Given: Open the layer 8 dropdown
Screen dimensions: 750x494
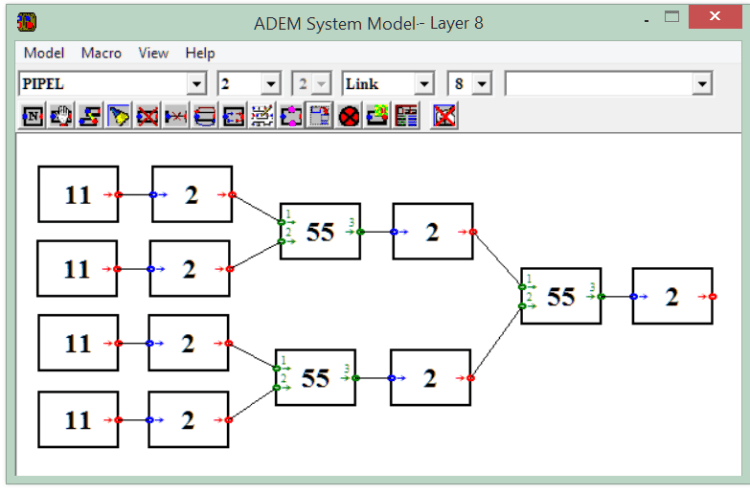Looking at the screenshot, I should point(483,84).
